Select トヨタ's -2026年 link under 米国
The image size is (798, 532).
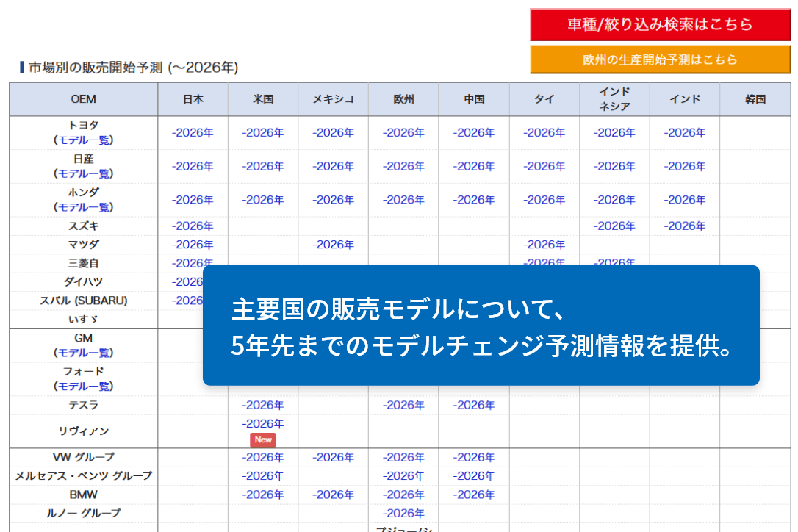pos(262,133)
